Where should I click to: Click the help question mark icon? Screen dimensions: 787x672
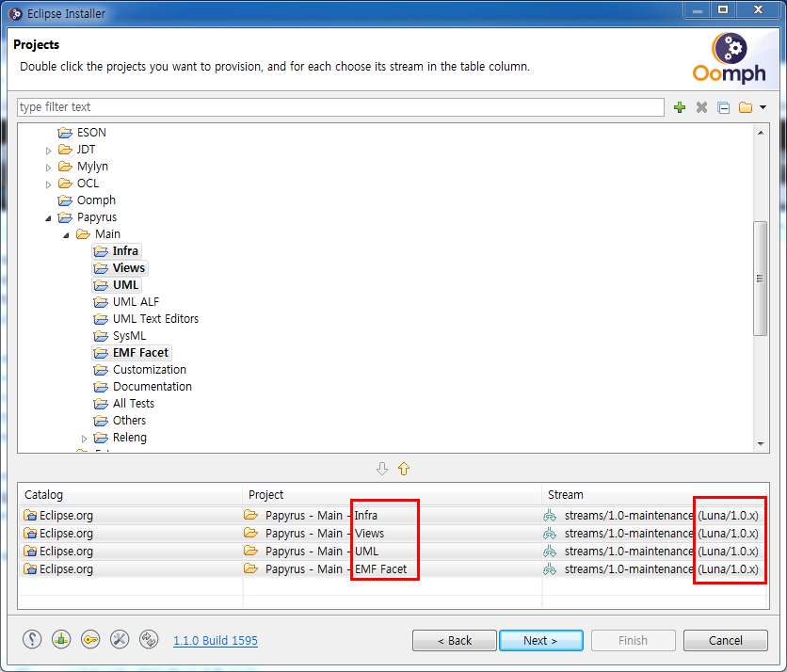[x=32, y=639]
